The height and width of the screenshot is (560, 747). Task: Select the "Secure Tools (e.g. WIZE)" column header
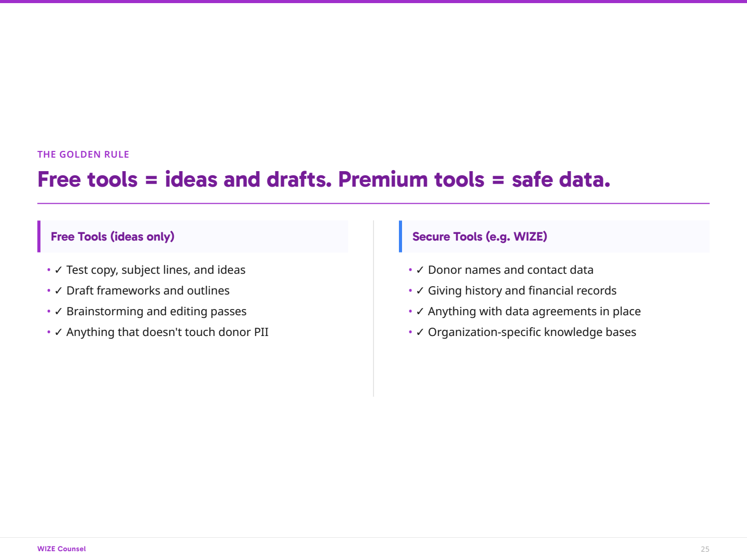coord(479,236)
